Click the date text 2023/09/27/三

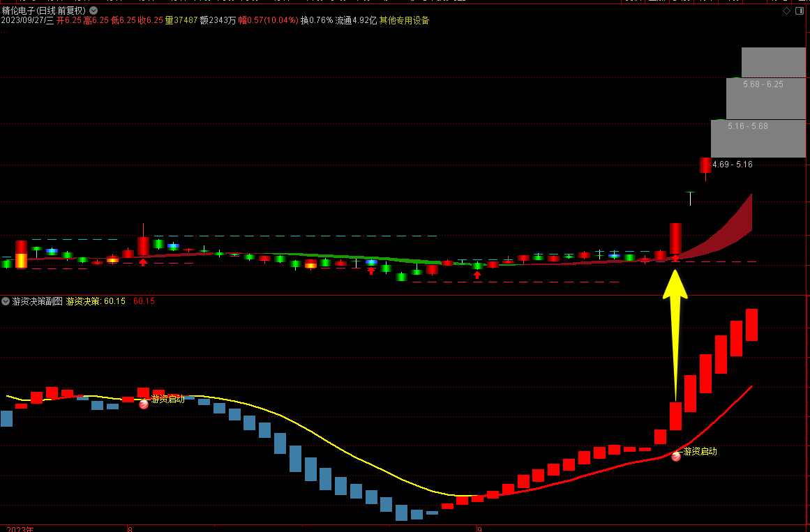27,21
